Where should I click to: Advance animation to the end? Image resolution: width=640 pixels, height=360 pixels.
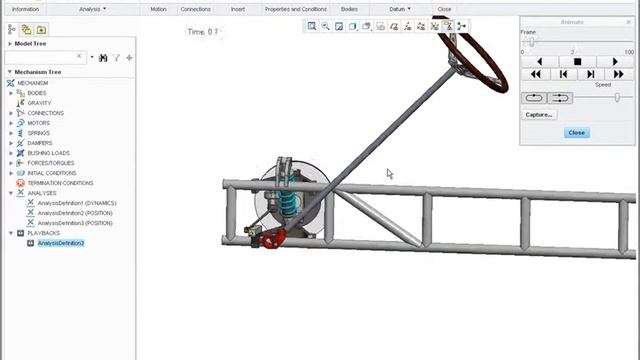(x=619, y=74)
